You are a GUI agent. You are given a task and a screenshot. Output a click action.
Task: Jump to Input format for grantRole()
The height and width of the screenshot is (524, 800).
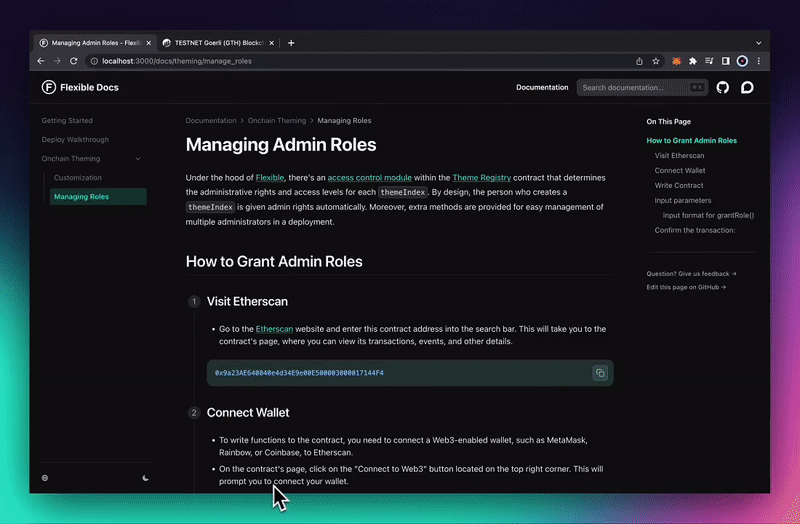[708, 215]
